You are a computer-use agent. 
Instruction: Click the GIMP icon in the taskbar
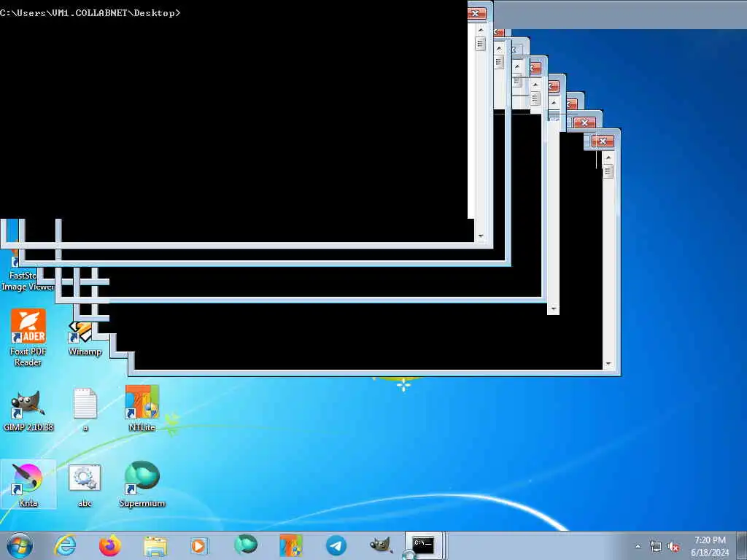[381, 545]
